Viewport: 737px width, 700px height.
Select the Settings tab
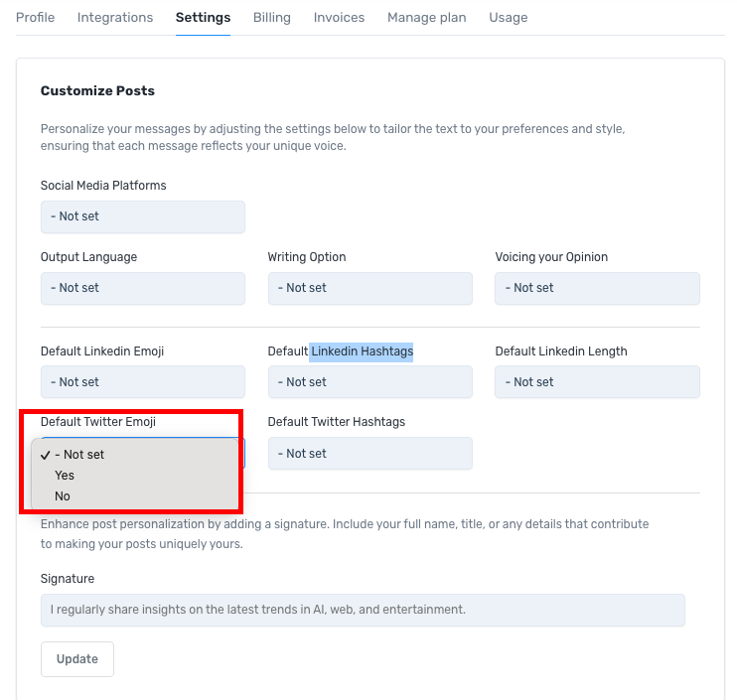click(x=203, y=18)
